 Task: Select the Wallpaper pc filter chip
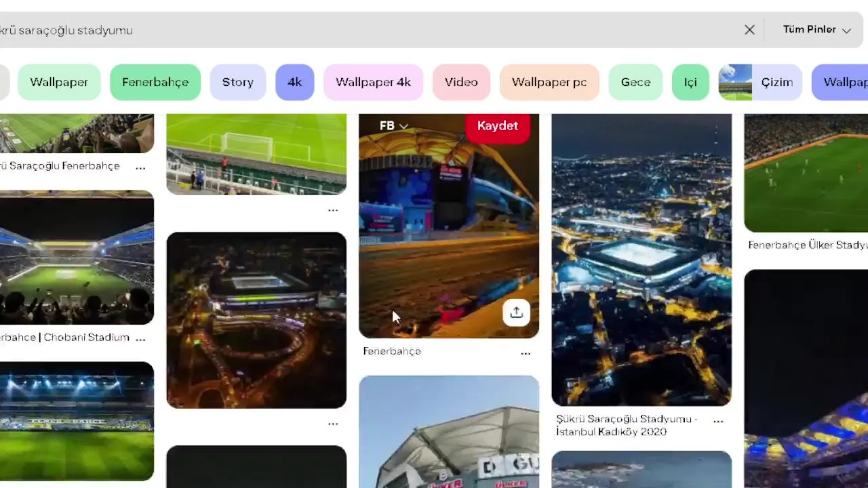coord(549,82)
